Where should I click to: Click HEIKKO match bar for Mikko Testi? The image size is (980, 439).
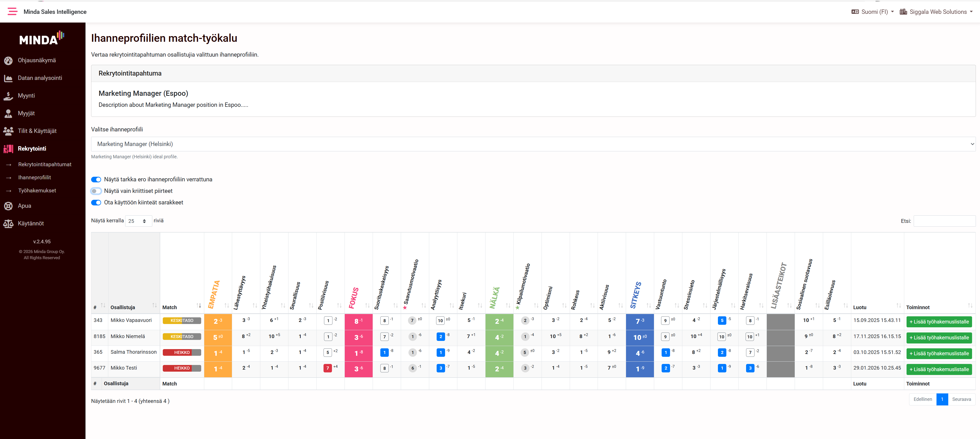(182, 368)
